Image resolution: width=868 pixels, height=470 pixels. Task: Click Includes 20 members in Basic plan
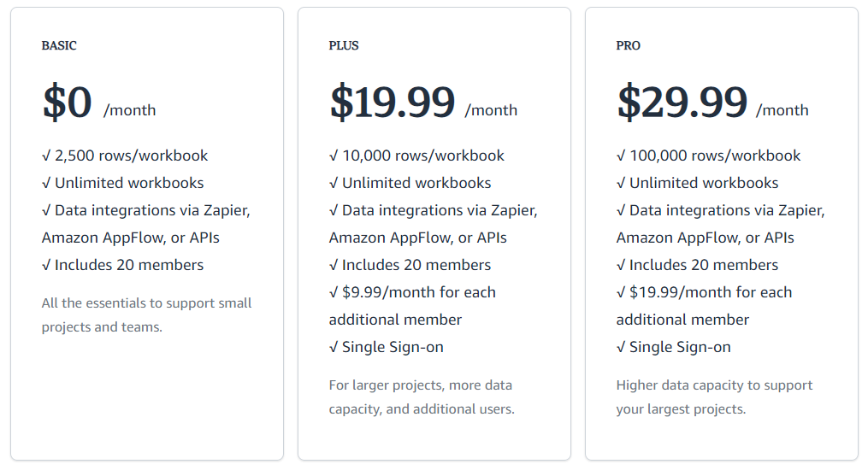pyautogui.click(x=122, y=265)
